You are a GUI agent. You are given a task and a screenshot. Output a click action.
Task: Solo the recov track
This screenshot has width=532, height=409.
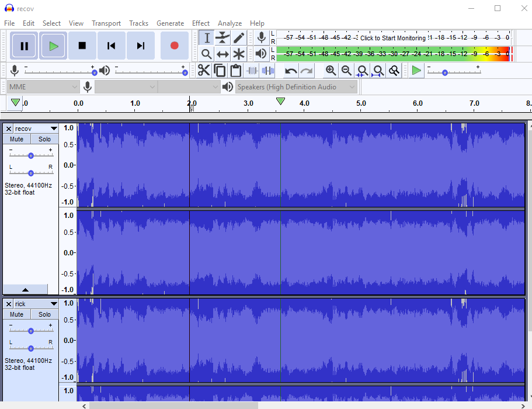pyautogui.click(x=44, y=139)
